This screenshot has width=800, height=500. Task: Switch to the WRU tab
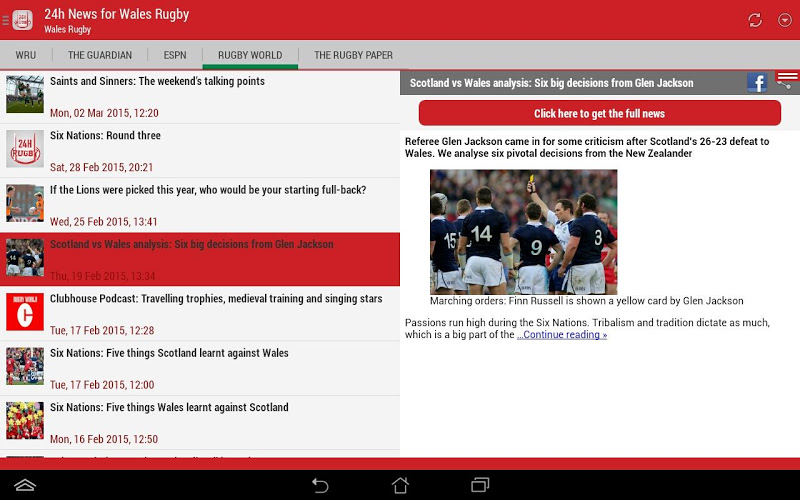26,55
